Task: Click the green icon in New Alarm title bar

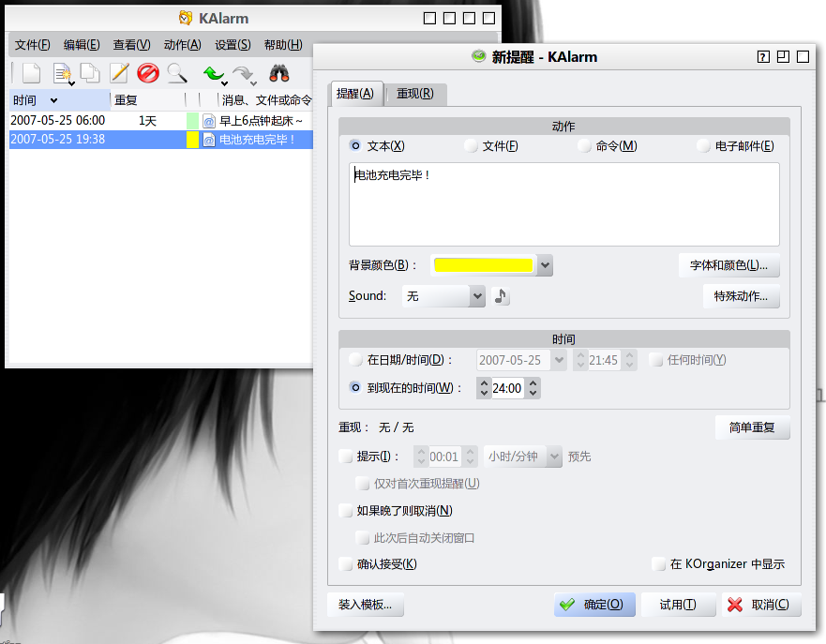Action: (478, 56)
